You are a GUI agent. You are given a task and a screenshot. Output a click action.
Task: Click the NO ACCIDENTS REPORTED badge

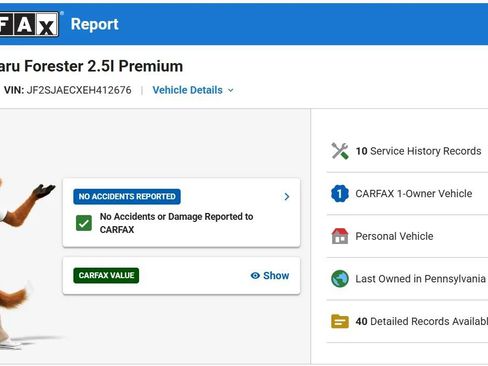[127, 197]
